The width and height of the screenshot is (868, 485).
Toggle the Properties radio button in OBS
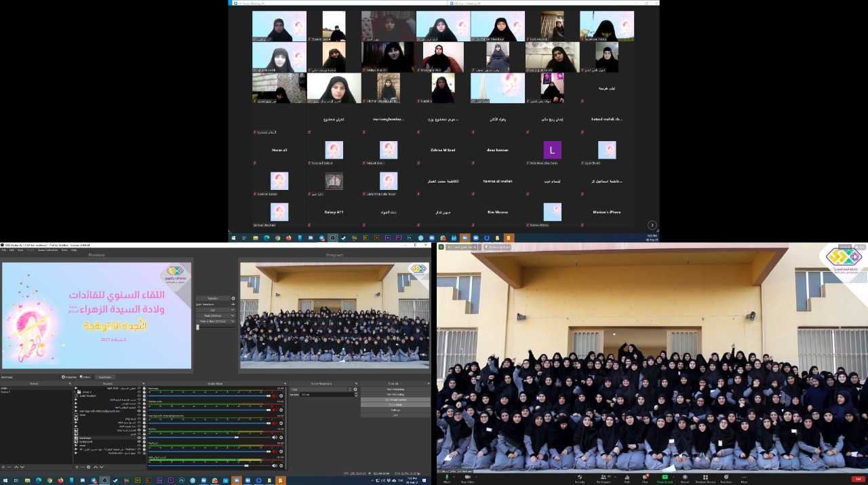(64, 376)
